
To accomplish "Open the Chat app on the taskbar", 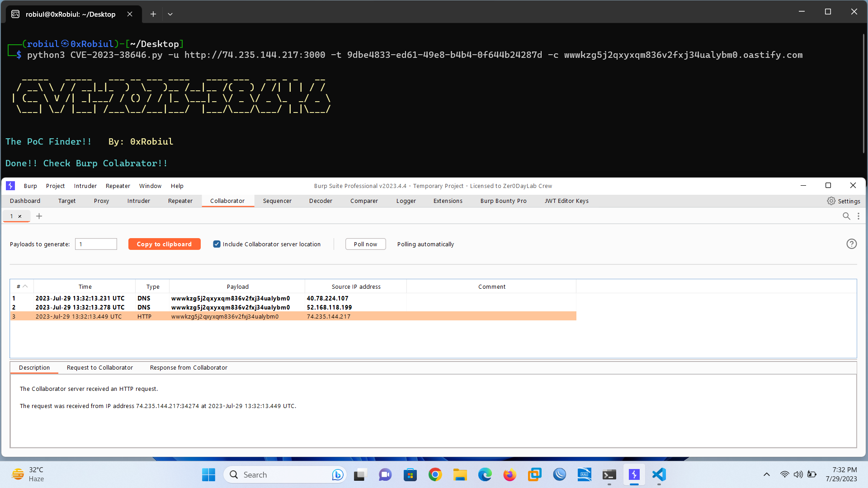I will point(385,474).
